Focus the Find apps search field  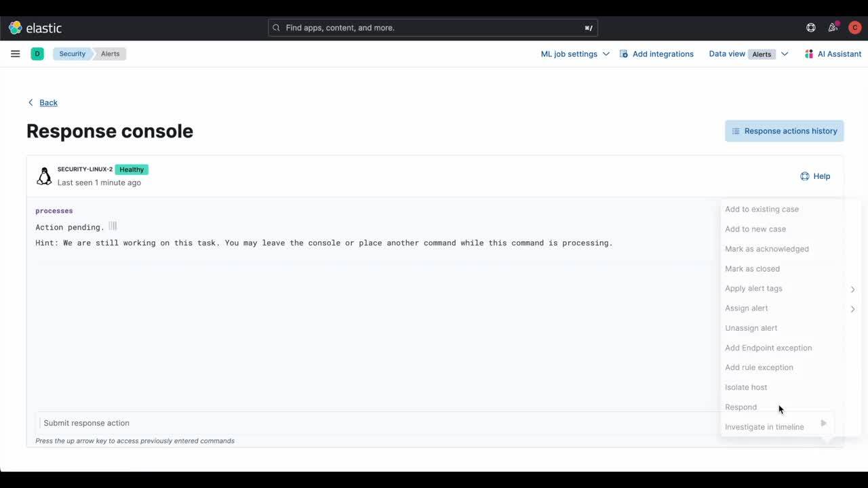coord(433,28)
